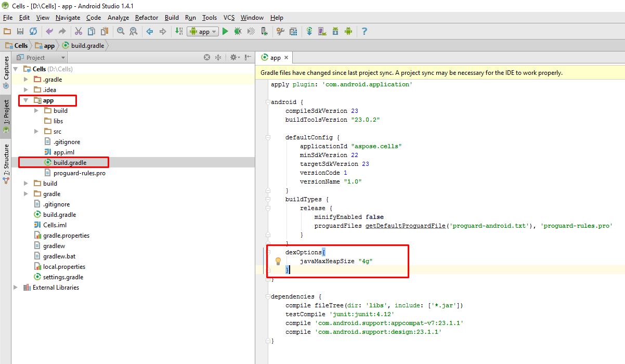Expand the src folder in tree
This screenshot has height=364, width=625.
pos(36,132)
